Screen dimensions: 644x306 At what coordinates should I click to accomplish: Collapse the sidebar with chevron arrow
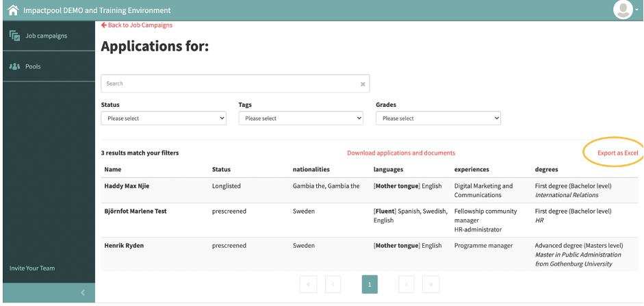[x=83, y=293]
